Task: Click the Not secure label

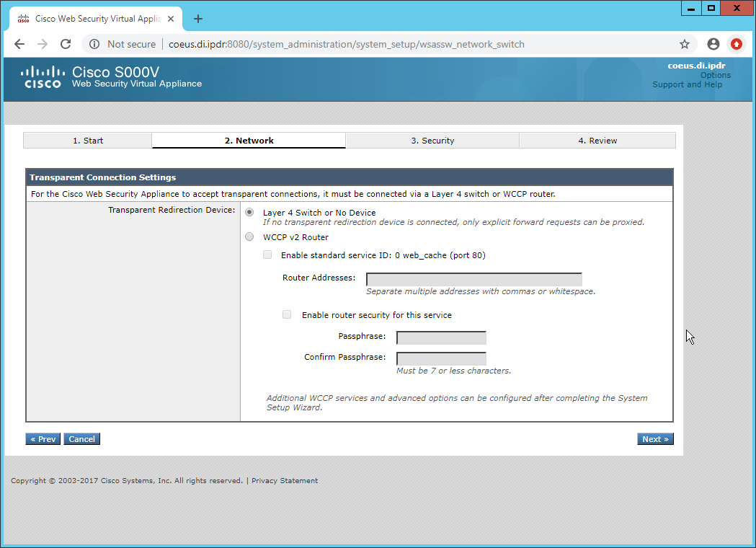Action: click(x=132, y=45)
